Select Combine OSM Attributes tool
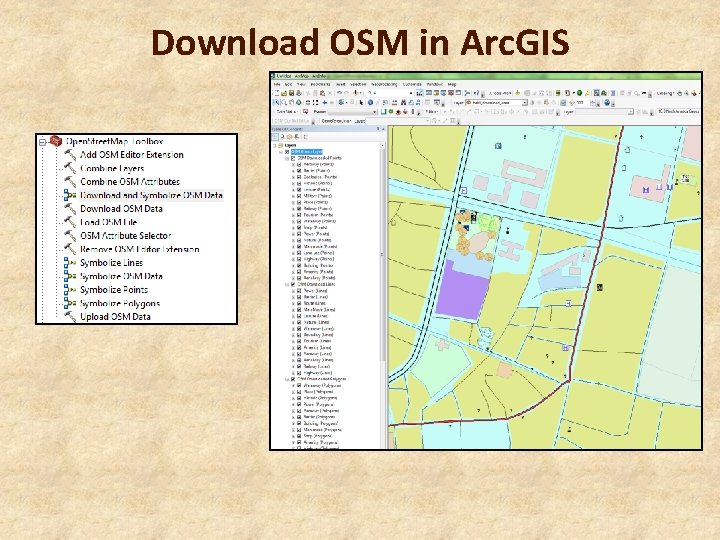Viewport: 720px width, 540px height. click(x=130, y=182)
